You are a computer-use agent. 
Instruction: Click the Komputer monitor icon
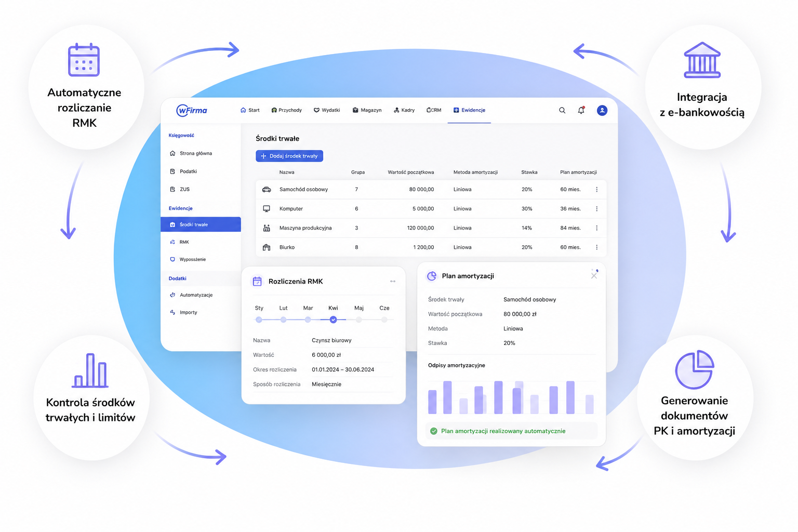click(267, 209)
